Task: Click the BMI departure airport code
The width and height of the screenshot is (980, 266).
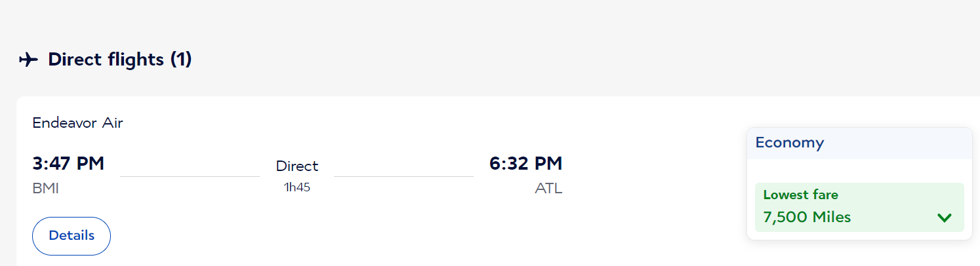Action: pyautogui.click(x=45, y=189)
